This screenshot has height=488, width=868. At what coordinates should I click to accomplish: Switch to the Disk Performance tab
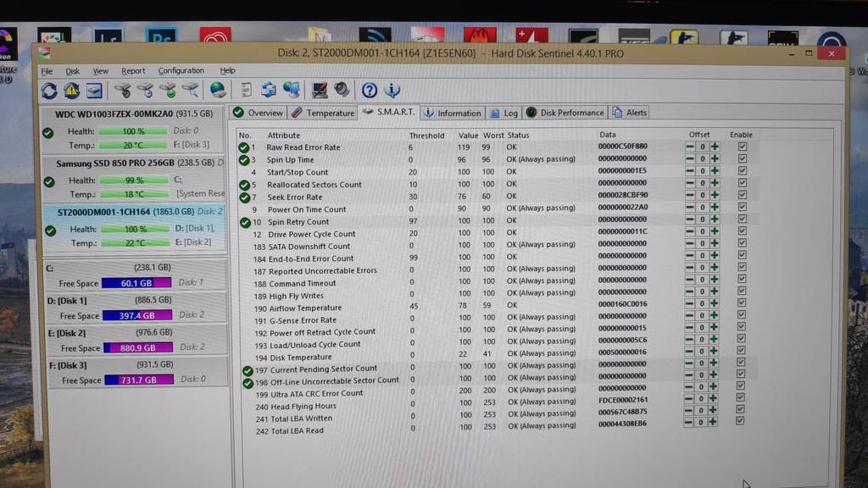coord(565,113)
